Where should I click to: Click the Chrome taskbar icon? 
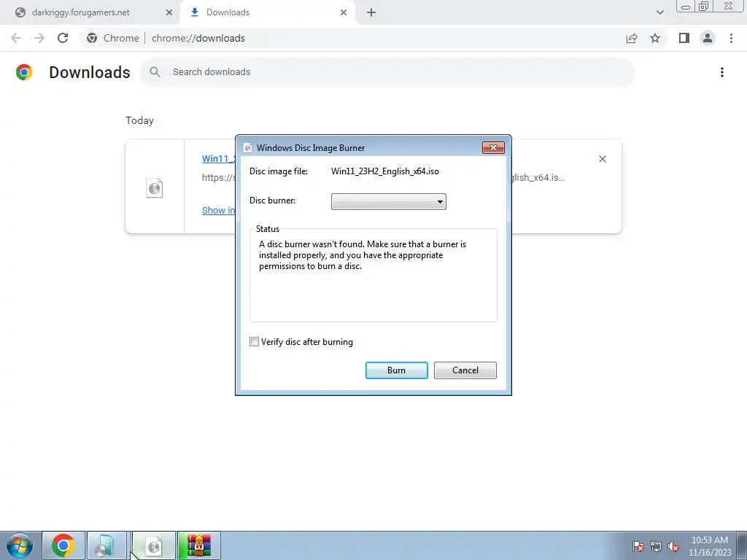63,545
